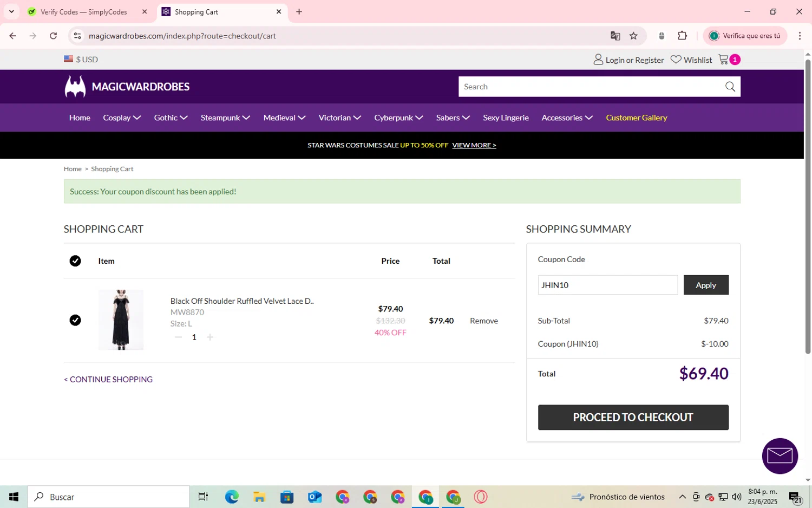Expand the Medieval menu
The height and width of the screenshot is (508, 812).
pyautogui.click(x=284, y=118)
